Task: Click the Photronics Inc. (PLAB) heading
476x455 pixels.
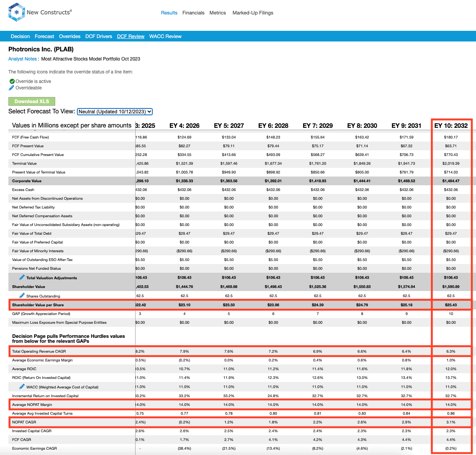Action: tap(41, 49)
